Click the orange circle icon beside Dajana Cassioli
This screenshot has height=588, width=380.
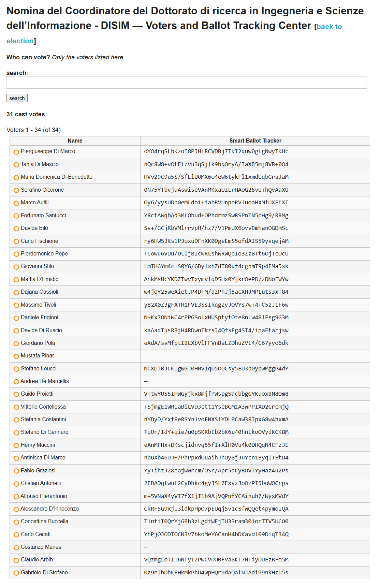(16, 293)
